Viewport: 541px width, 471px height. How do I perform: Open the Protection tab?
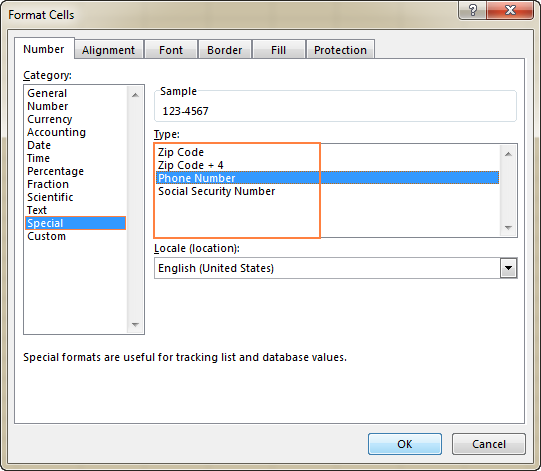(340, 50)
